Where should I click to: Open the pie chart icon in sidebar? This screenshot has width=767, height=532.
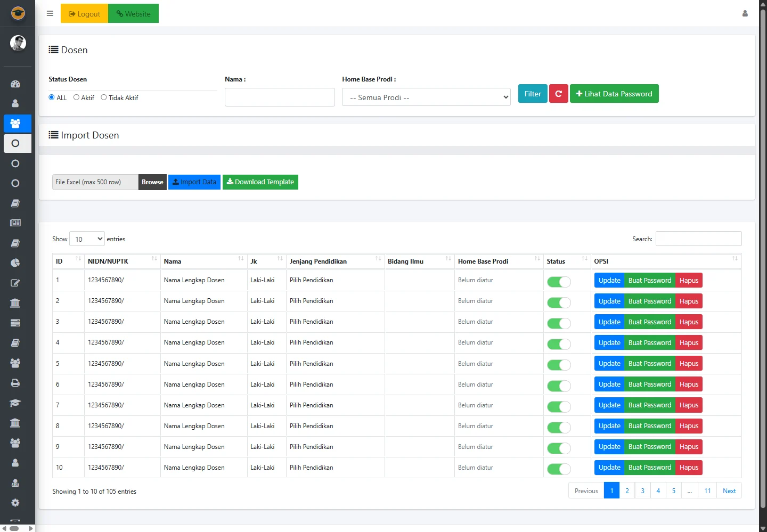15,263
